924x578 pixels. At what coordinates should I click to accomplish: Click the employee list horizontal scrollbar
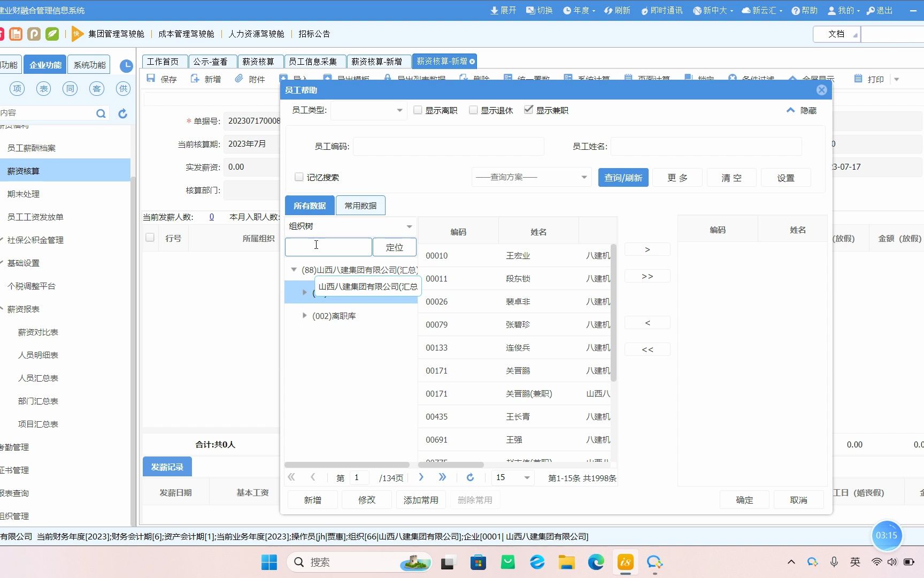tap(451, 465)
